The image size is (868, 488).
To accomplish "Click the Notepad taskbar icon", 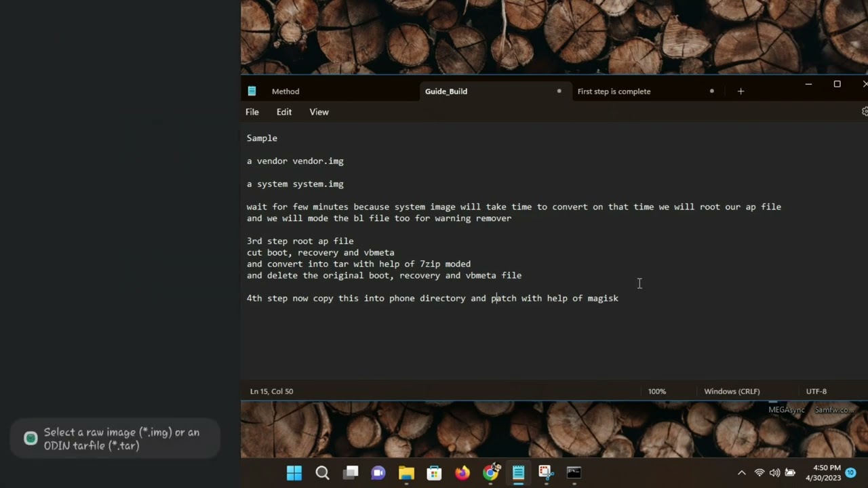I will coord(518,473).
